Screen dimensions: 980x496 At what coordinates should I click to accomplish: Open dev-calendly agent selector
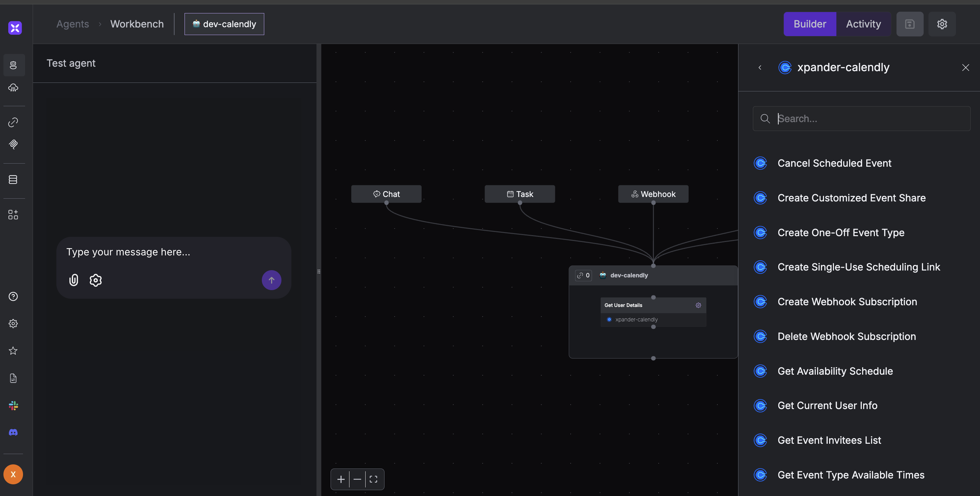[x=224, y=24]
